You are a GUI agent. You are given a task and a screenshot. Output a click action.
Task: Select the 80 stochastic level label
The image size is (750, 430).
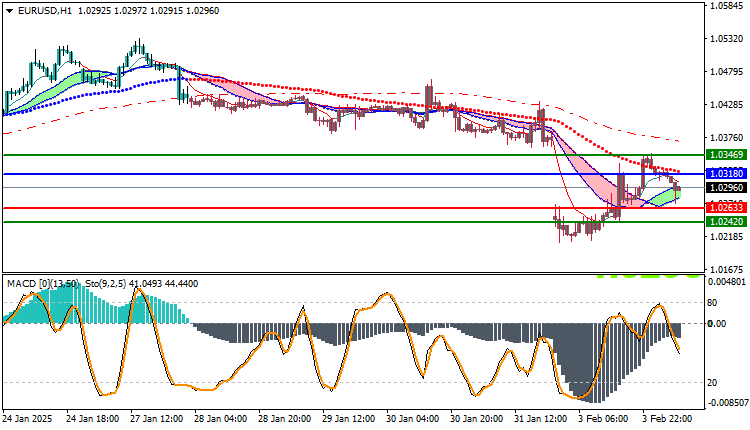coord(712,303)
